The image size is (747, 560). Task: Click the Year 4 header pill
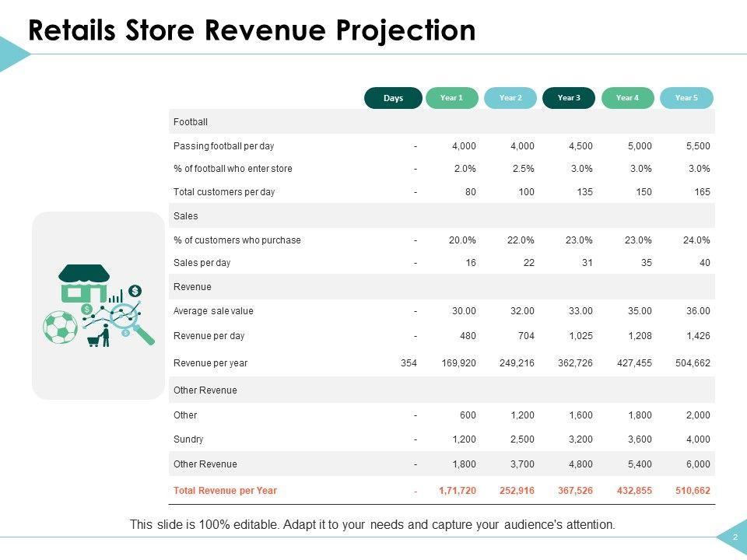[x=627, y=98]
